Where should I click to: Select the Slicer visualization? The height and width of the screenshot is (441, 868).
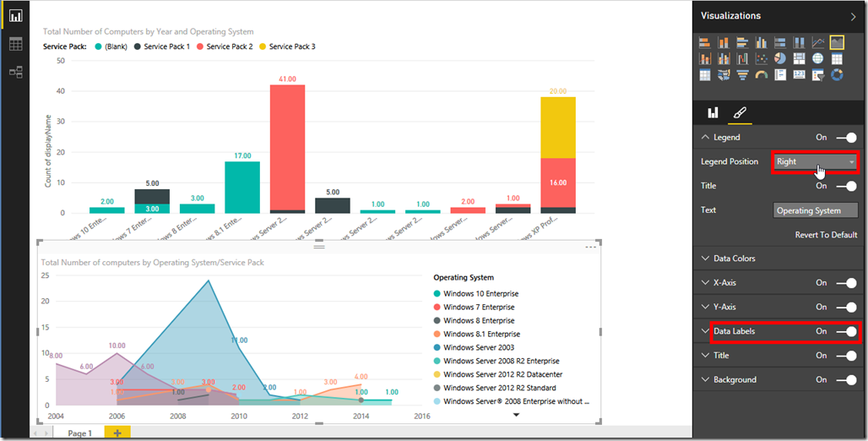tap(817, 75)
